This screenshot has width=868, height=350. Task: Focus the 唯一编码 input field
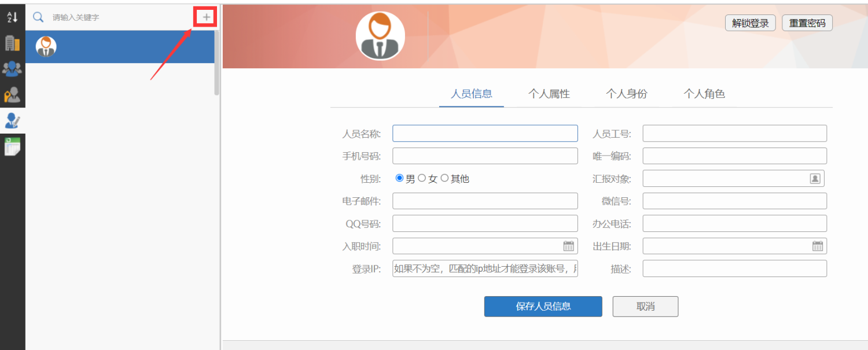(735, 156)
